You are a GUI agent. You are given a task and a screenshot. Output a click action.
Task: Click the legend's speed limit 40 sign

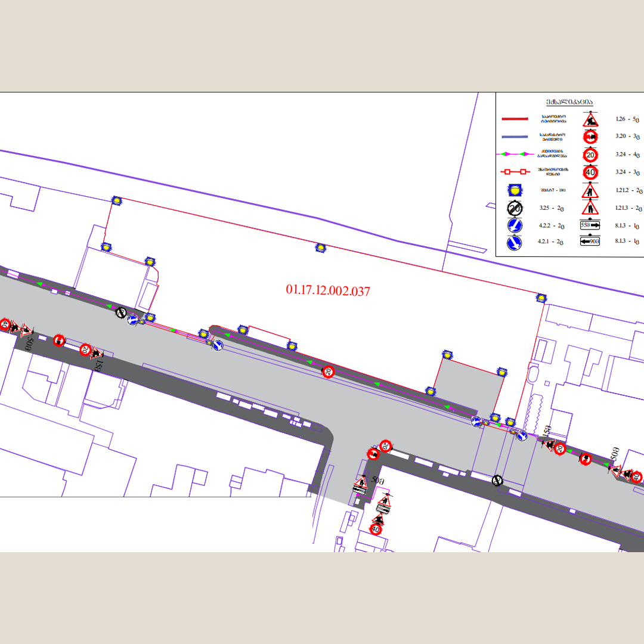click(x=590, y=172)
